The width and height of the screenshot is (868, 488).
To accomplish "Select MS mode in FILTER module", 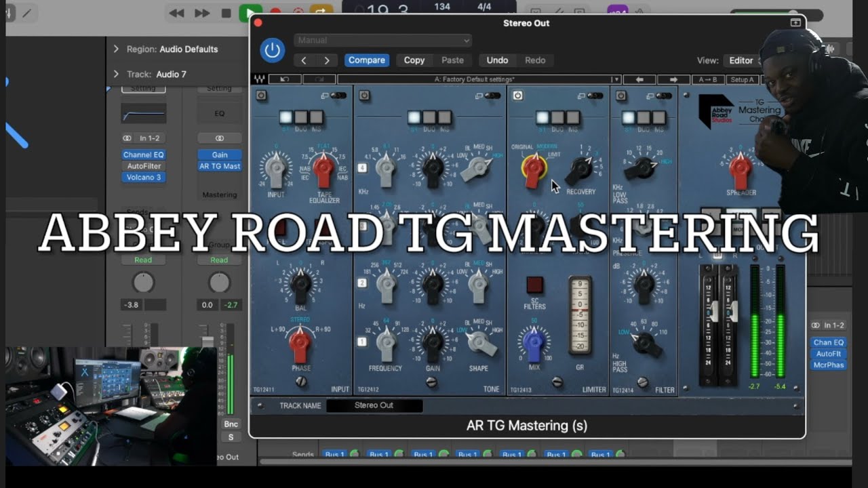I will coord(658,117).
